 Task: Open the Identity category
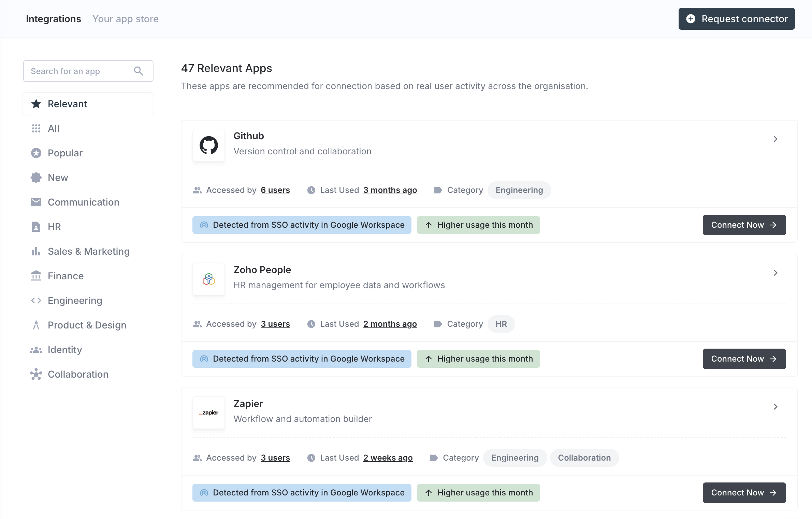tap(65, 350)
